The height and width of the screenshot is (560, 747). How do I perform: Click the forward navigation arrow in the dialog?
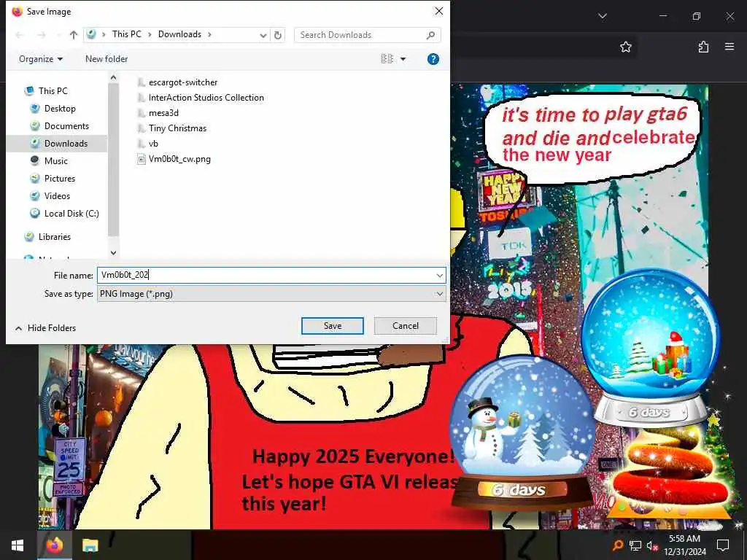coord(42,35)
